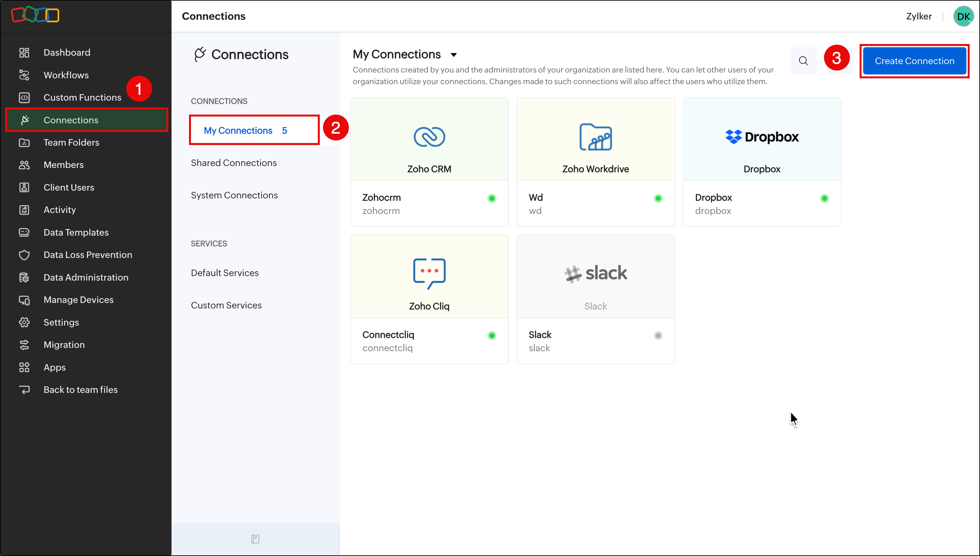
Task: Click the Data Loss Prevention shield icon
Action: (24, 255)
